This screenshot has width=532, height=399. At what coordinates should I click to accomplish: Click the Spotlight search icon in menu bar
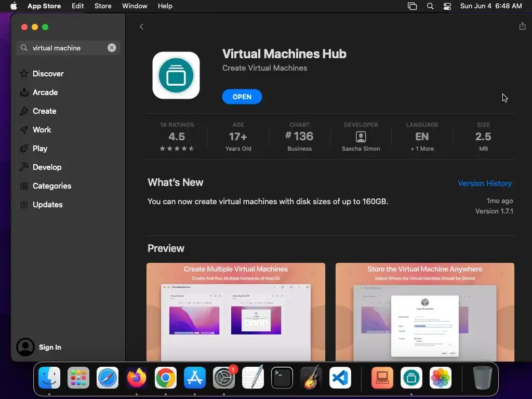pyautogui.click(x=430, y=6)
